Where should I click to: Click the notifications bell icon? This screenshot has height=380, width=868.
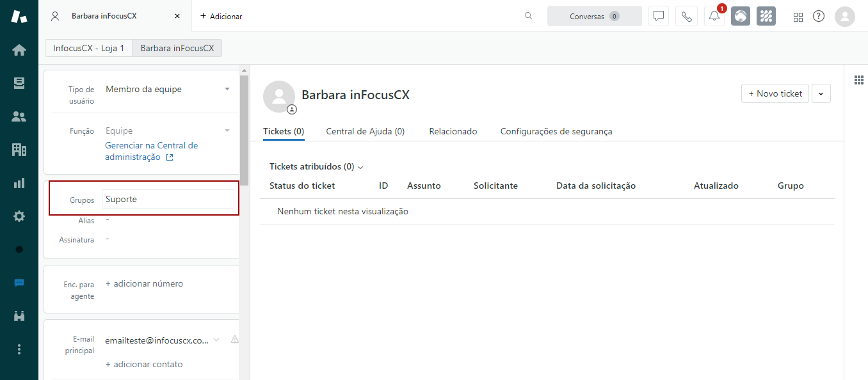tap(714, 16)
